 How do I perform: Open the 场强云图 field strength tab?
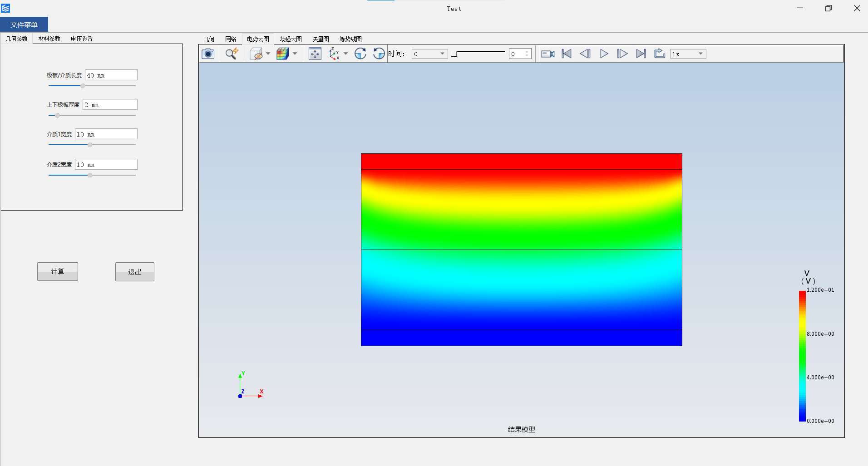pyautogui.click(x=291, y=39)
